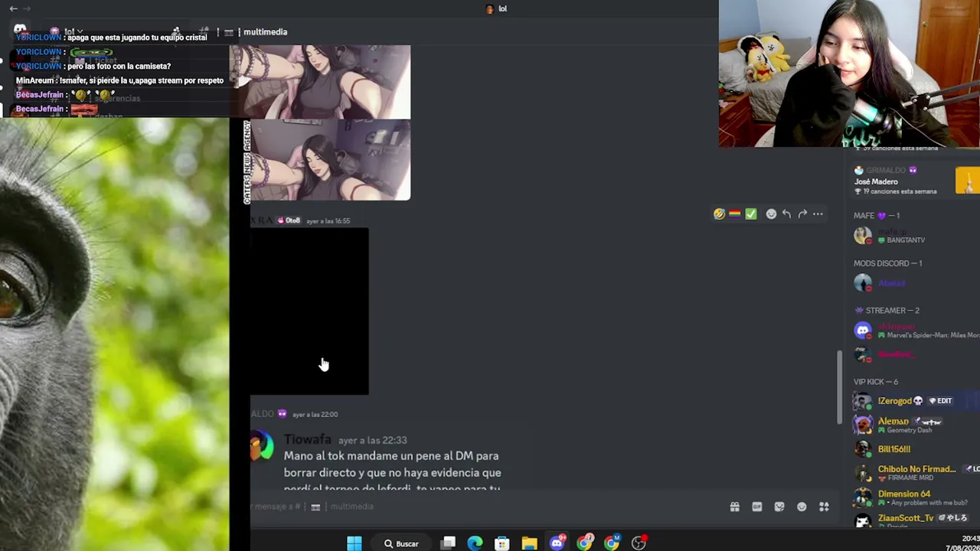Open streamer playing Marvel's Spider-Man

pyautogui.click(x=915, y=331)
